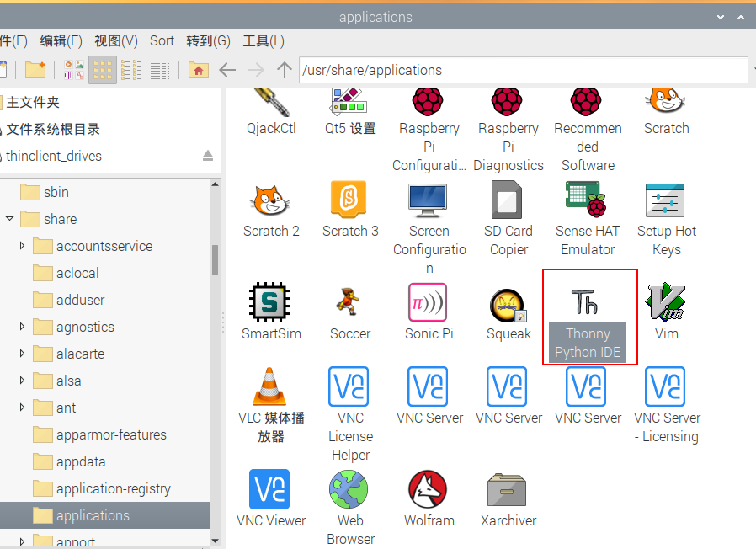
Task: Select the Recommended Software icon
Action: [x=586, y=102]
